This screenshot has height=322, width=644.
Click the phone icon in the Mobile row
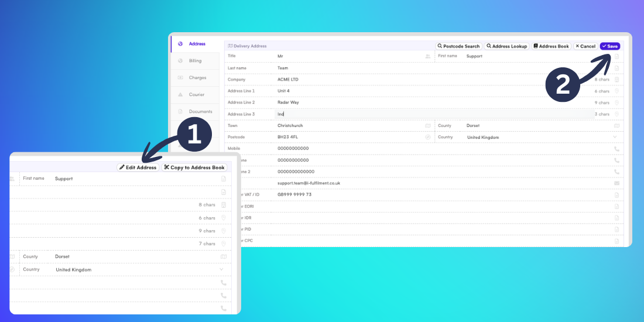616,149
